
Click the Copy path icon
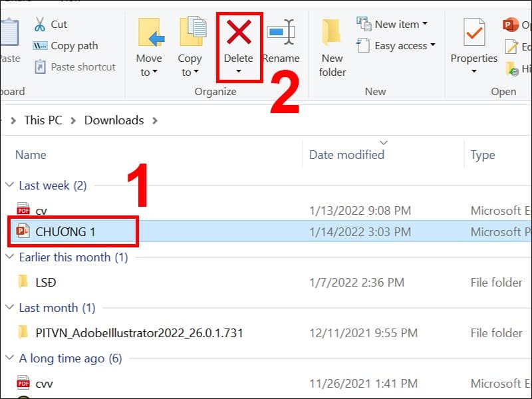click(x=39, y=45)
